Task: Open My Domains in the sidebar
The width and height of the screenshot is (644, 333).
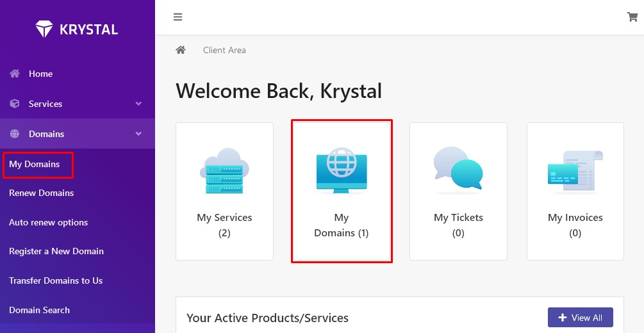Action: pyautogui.click(x=35, y=164)
